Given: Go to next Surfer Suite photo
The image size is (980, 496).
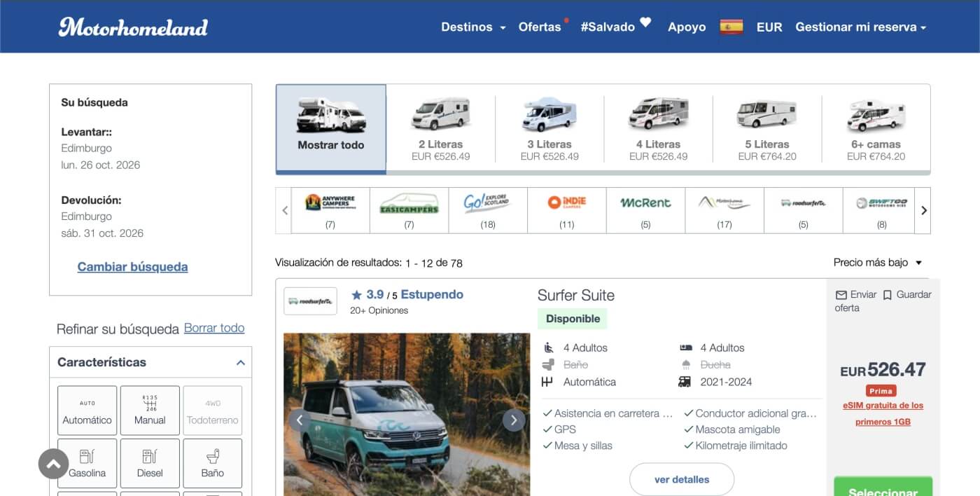Looking at the screenshot, I should click(x=514, y=420).
